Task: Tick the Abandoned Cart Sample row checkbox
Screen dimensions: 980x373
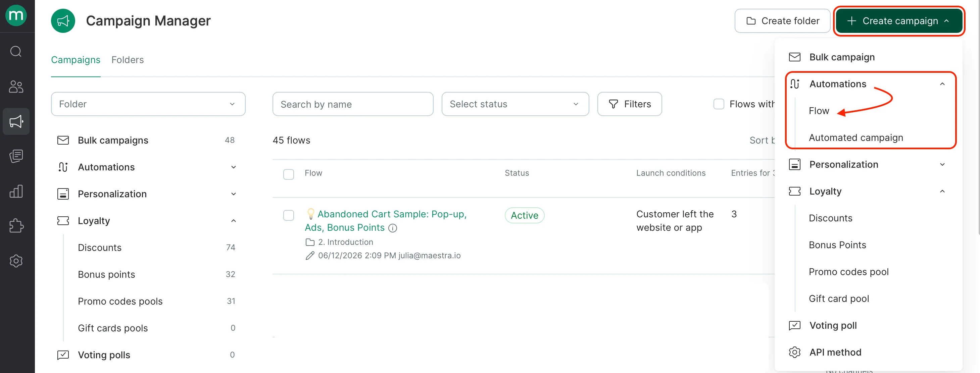Action: pos(289,215)
